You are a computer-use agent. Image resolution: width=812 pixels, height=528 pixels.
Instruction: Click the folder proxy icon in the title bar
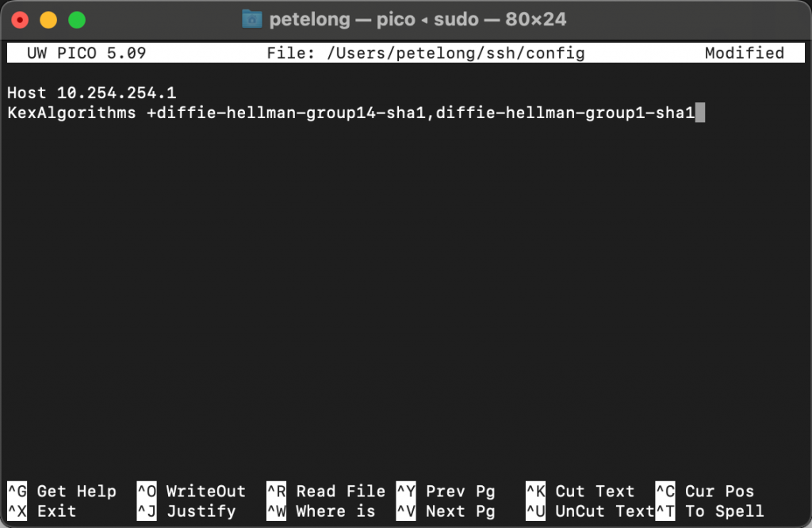(252, 19)
